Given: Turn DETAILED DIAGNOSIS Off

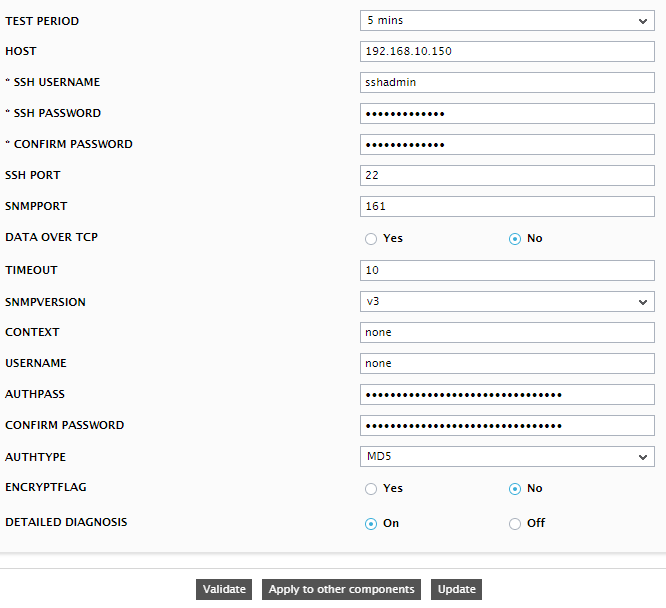Looking at the screenshot, I should coord(515,524).
